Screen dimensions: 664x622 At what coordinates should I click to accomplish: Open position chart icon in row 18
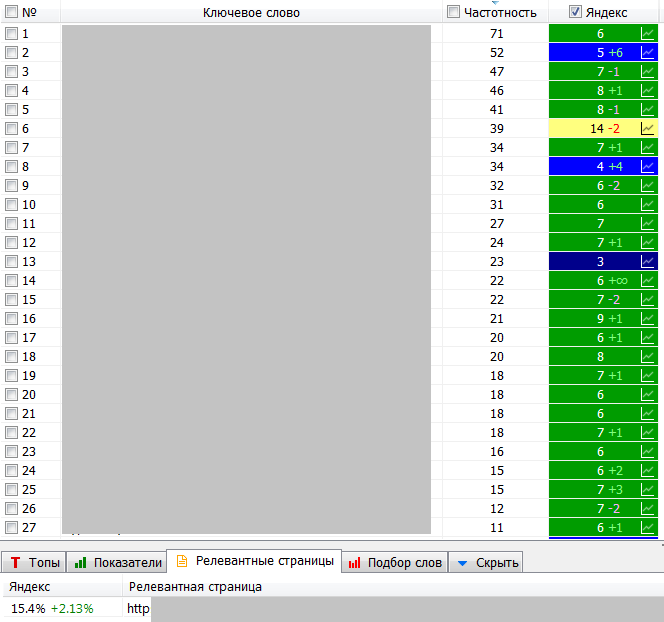click(647, 357)
